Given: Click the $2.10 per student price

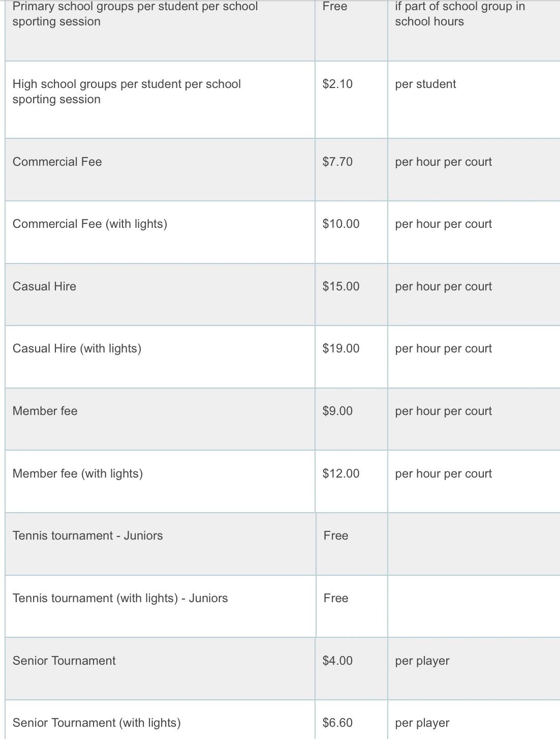Looking at the screenshot, I should click(337, 84).
